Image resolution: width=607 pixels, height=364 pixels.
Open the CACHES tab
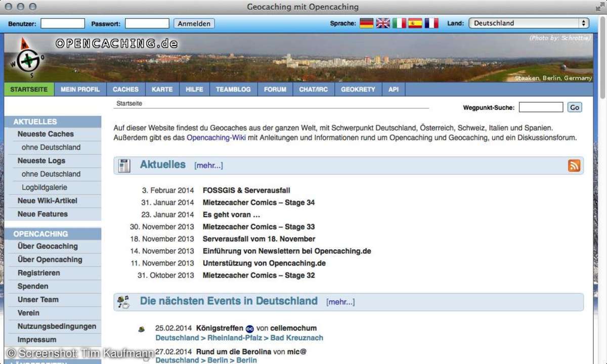(x=125, y=89)
